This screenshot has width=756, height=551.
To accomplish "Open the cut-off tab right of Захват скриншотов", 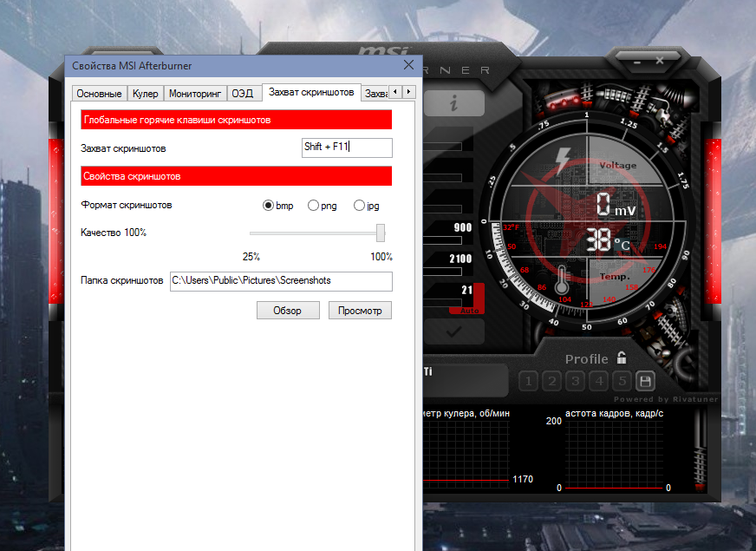I will pyautogui.click(x=375, y=94).
